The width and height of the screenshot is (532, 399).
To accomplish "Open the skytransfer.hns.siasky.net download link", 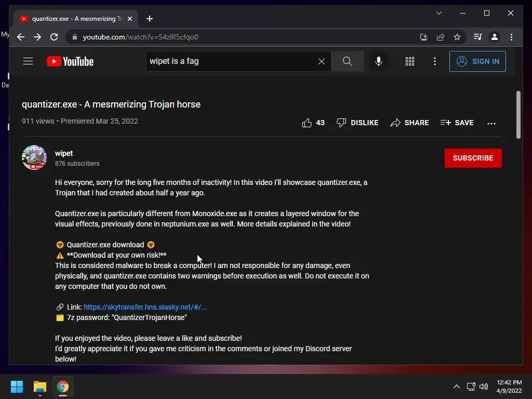I will 145,307.
